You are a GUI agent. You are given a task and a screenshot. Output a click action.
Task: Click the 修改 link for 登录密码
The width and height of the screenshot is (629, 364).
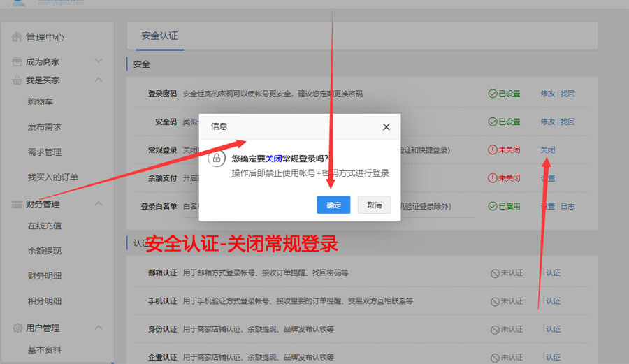[x=547, y=94]
